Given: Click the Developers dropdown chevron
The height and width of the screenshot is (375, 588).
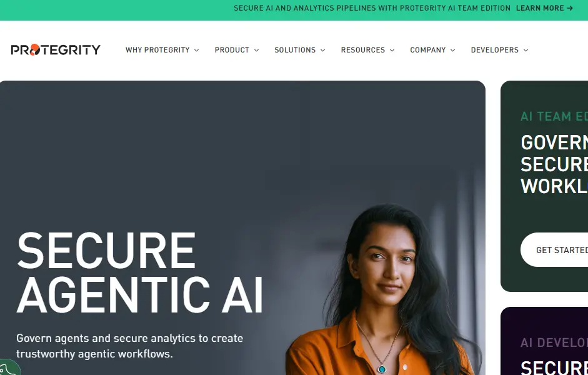Looking at the screenshot, I should pos(526,50).
